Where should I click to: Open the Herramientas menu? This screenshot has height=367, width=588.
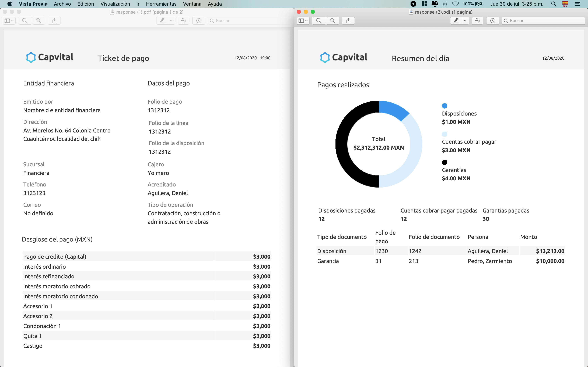click(161, 4)
